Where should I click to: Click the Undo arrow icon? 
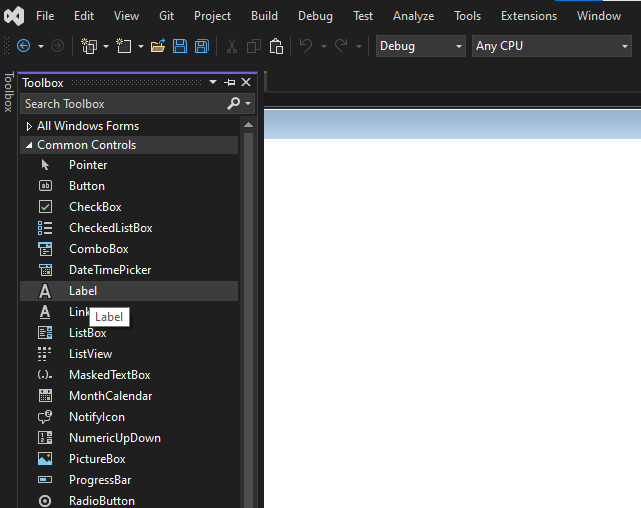[x=306, y=46]
